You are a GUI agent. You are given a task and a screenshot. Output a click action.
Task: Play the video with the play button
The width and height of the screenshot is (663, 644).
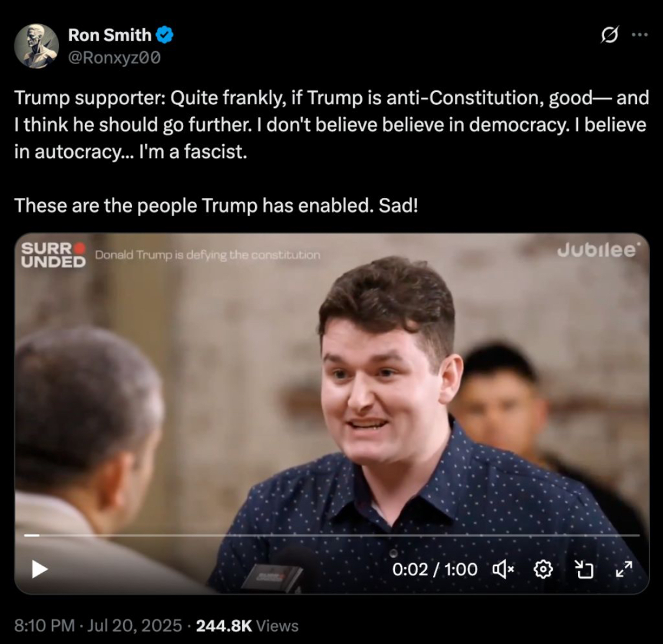pyautogui.click(x=39, y=569)
